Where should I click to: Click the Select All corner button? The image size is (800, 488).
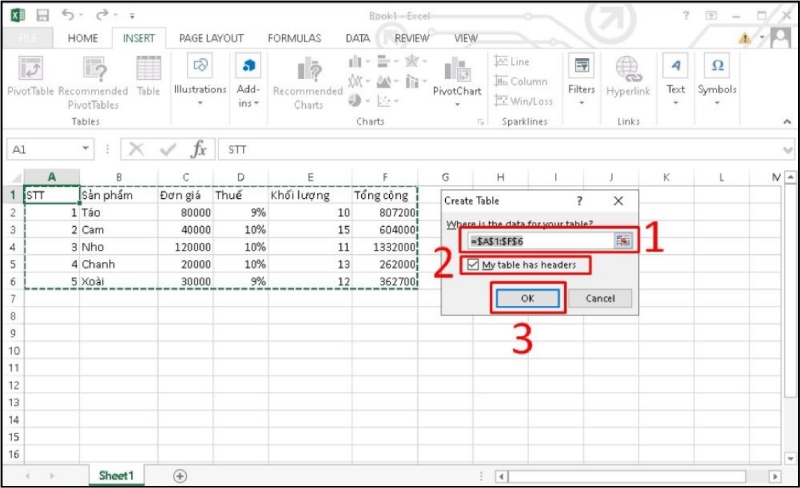(14, 178)
